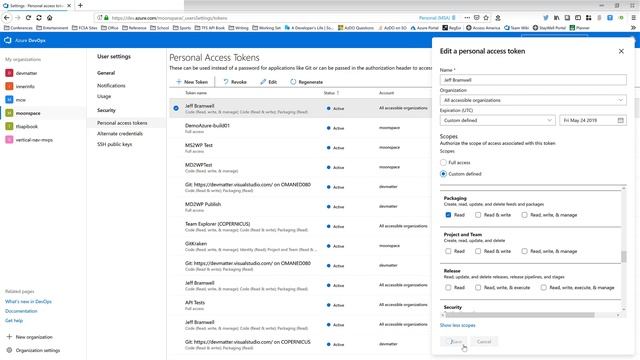Uncheck Packaging Read checkbox
Viewport: 640px width, 360px height.
(448, 215)
